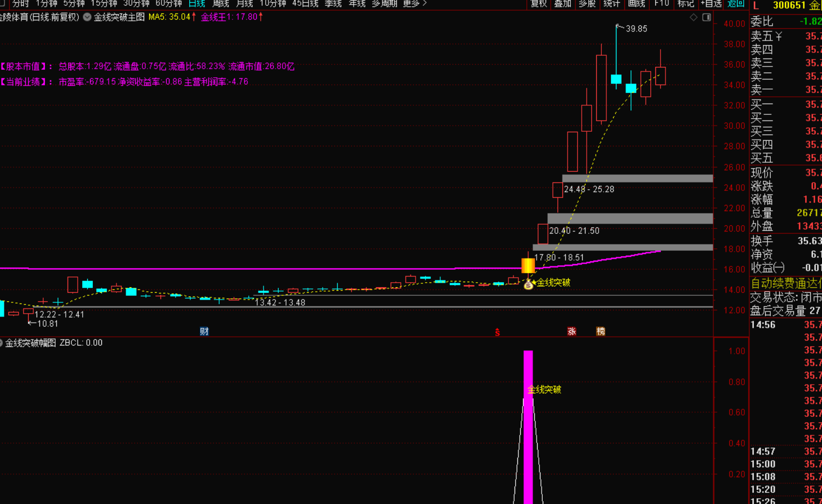Click the 榜 marker under the chart
This screenshot has width=822, height=504.
click(x=601, y=331)
